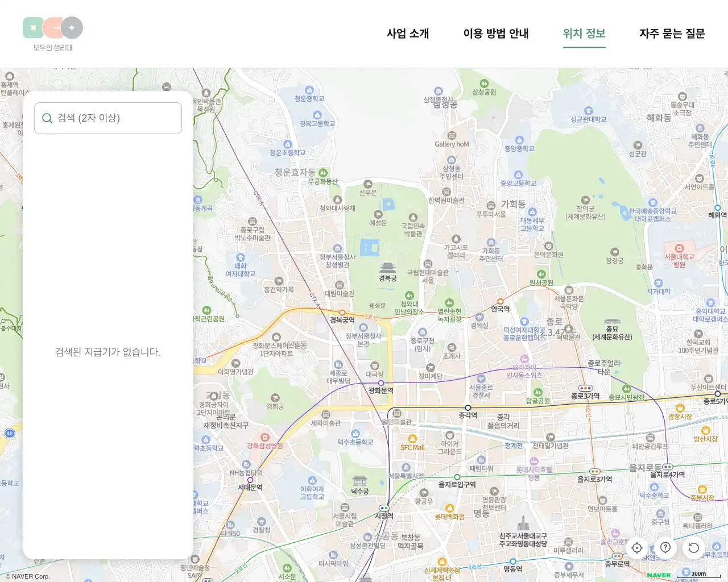This screenshot has width=728, height=582.
Task: Click the 탑골공원 park marker
Action: coord(537,392)
